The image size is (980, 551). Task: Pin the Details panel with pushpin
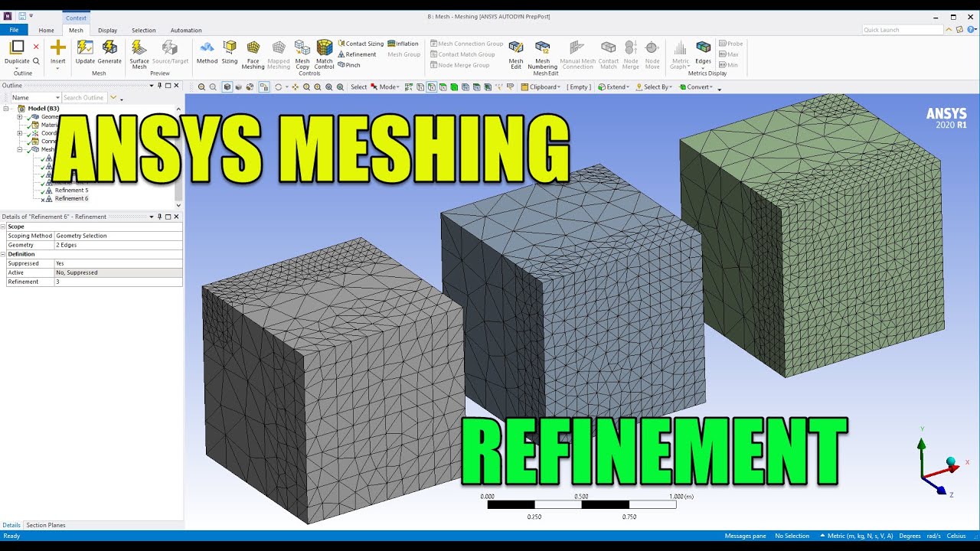[x=159, y=217]
